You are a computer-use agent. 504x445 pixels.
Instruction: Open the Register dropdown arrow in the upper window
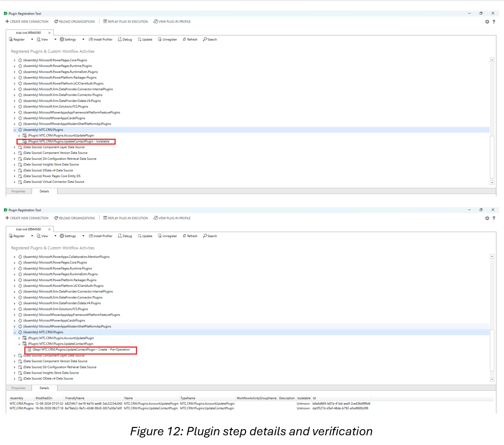(32, 40)
